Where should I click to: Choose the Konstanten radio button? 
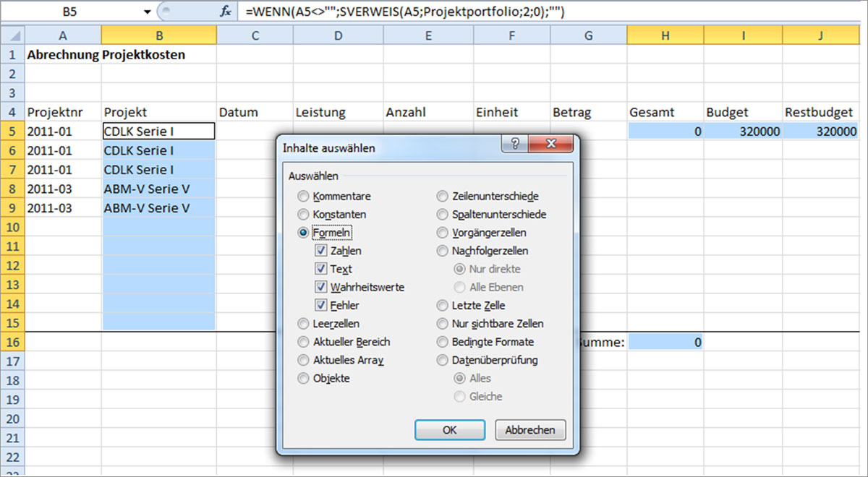click(302, 215)
